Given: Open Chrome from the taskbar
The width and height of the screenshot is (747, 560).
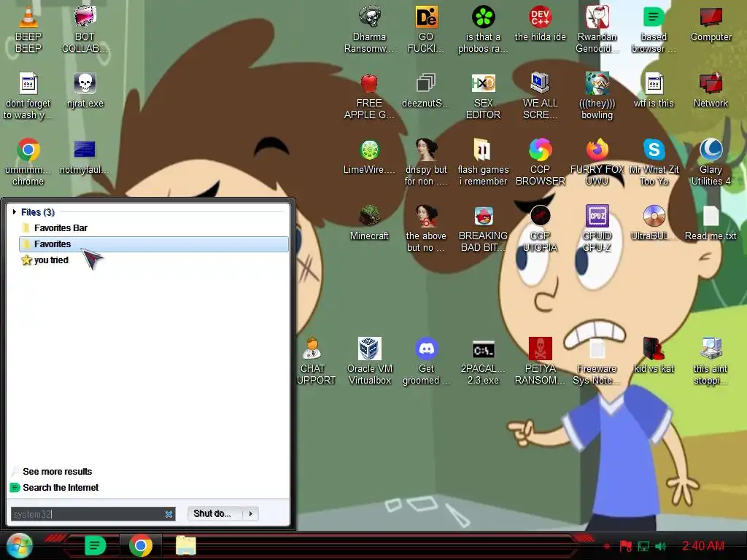Looking at the screenshot, I should (141, 545).
